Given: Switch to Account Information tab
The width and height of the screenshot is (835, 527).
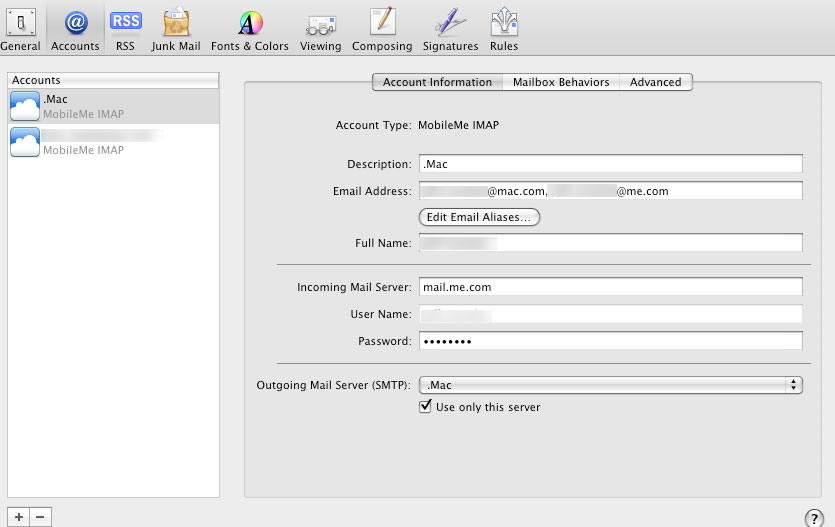Looking at the screenshot, I should point(437,82).
